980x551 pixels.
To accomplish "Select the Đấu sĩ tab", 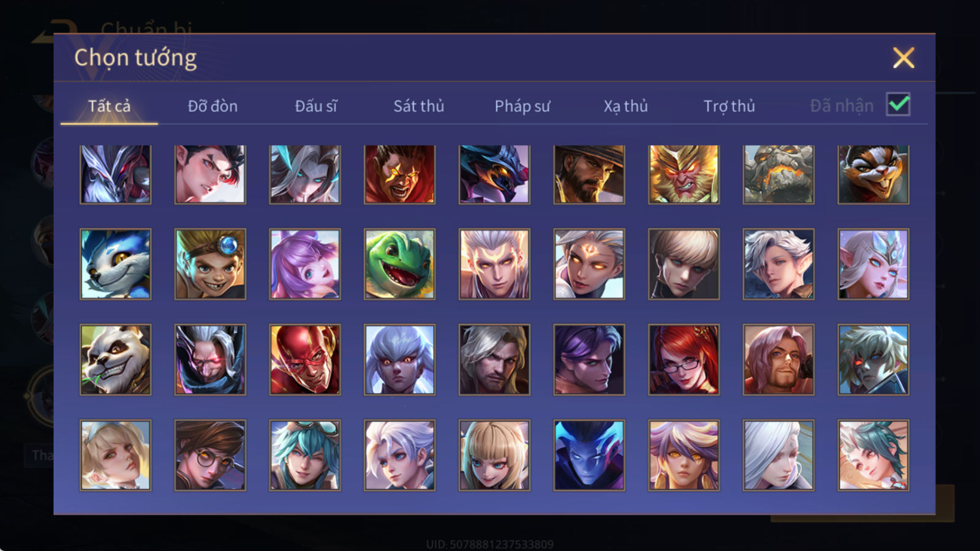I will (x=316, y=106).
